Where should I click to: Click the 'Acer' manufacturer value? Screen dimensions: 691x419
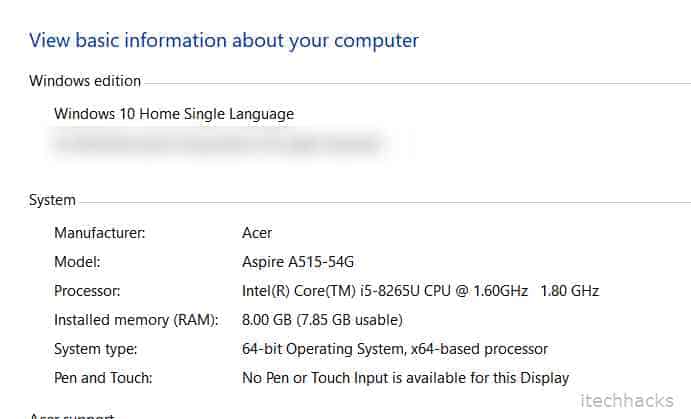(x=257, y=233)
